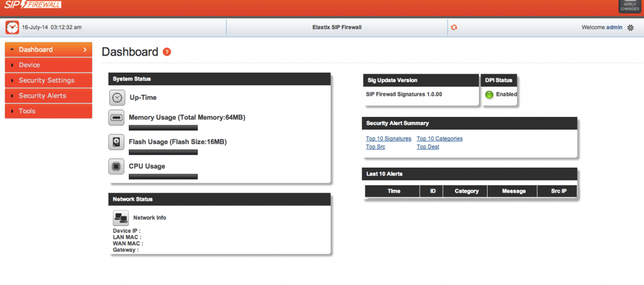
Task: Open the Tools sidebar menu
Action: click(x=48, y=111)
